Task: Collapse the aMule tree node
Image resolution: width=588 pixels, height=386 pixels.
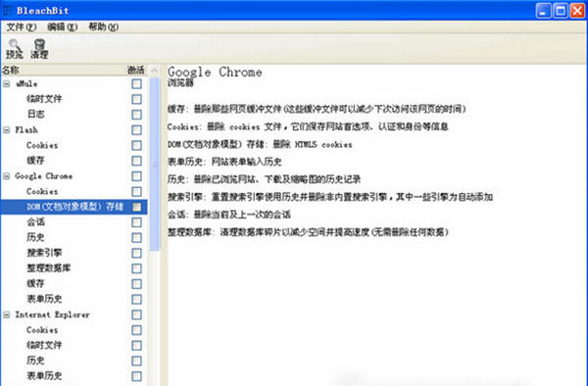Action: coord(7,83)
